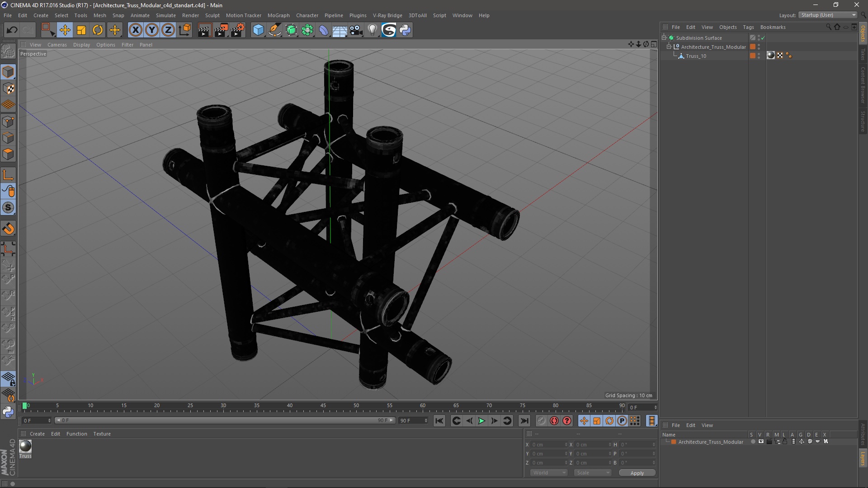Screen dimensions: 868x488
Task: Toggle X axis lock
Action: [x=135, y=30]
